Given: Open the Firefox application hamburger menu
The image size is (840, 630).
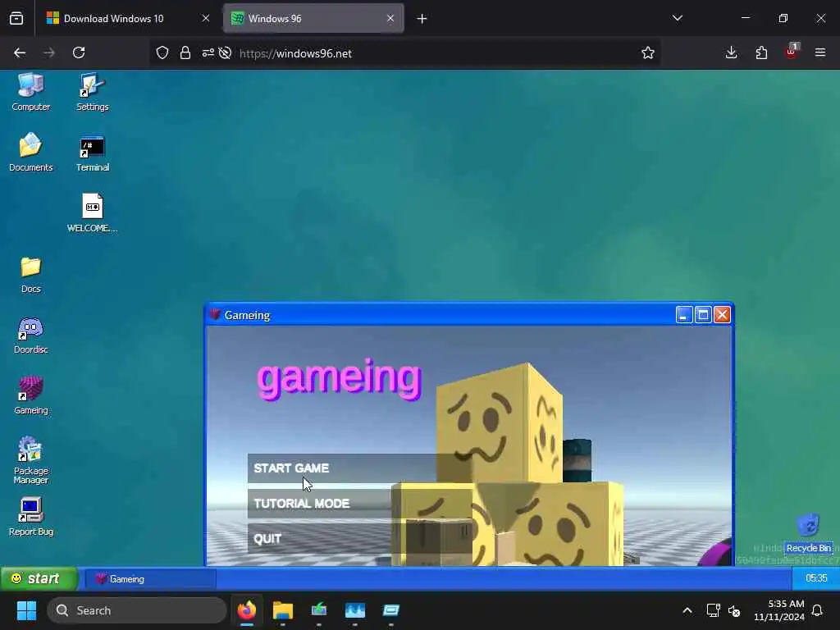Looking at the screenshot, I should pos(820,53).
